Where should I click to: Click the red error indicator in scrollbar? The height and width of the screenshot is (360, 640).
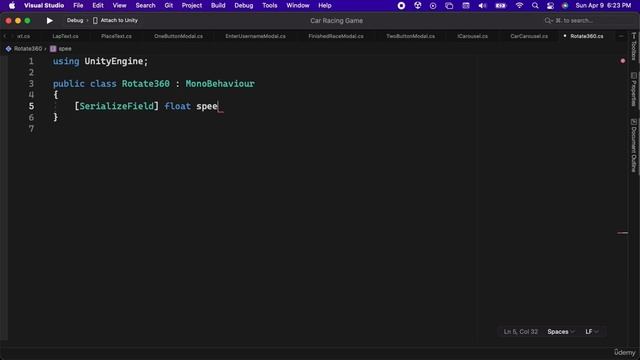coord(622,61)
